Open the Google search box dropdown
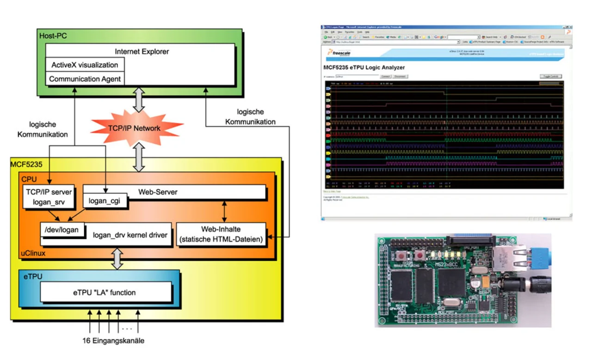 (x=479, y=37)
